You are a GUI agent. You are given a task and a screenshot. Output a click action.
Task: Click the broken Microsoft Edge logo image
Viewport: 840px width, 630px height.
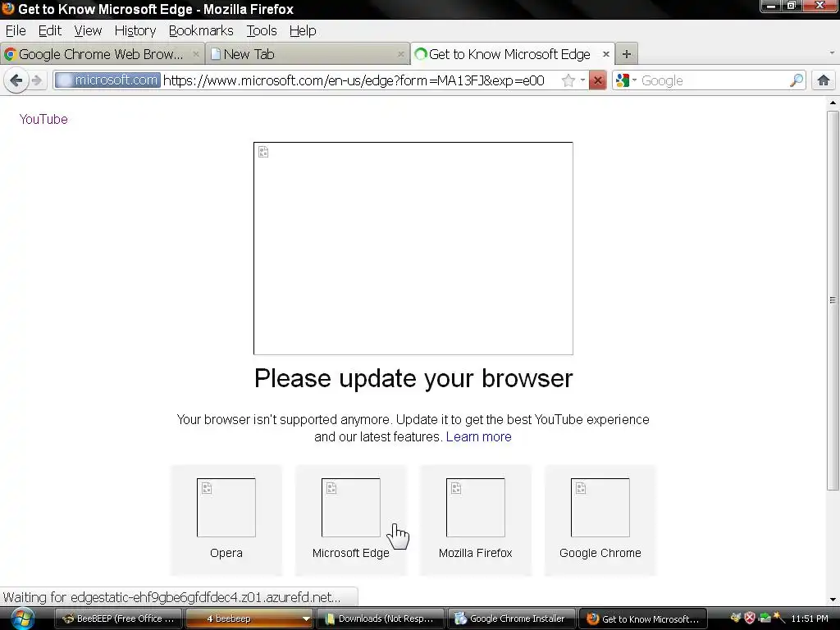point(351,508)
